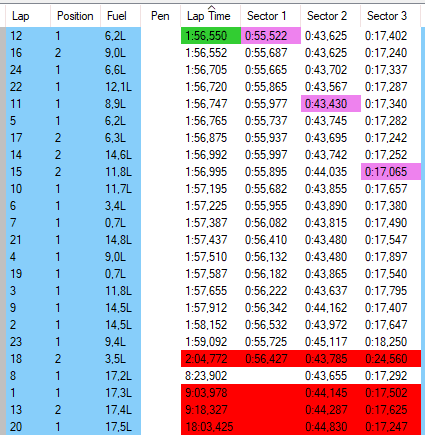Select the purple Sector 2 time 0:43,430
425x441 pixels.
[331, 104]
